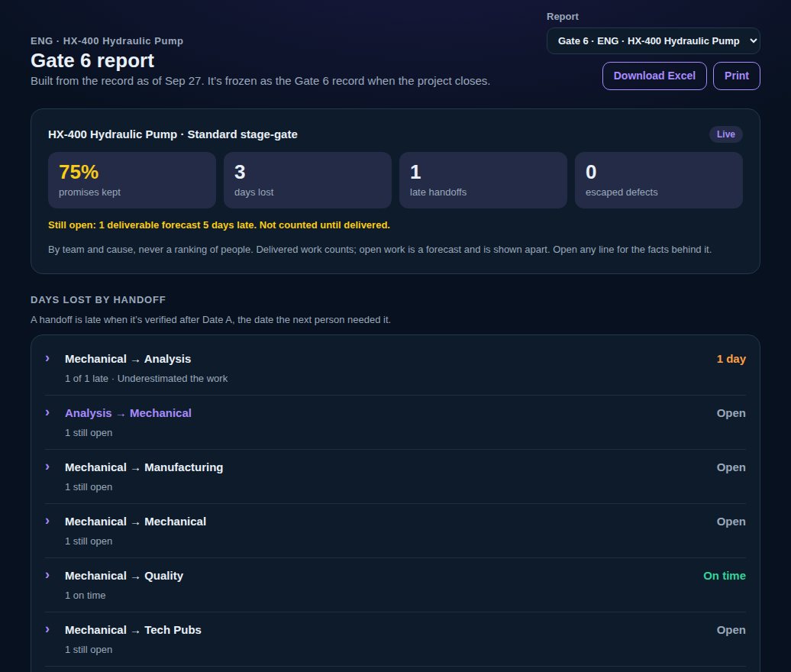Click the Download Excel button
791x672 pixels.
point(654,76)
